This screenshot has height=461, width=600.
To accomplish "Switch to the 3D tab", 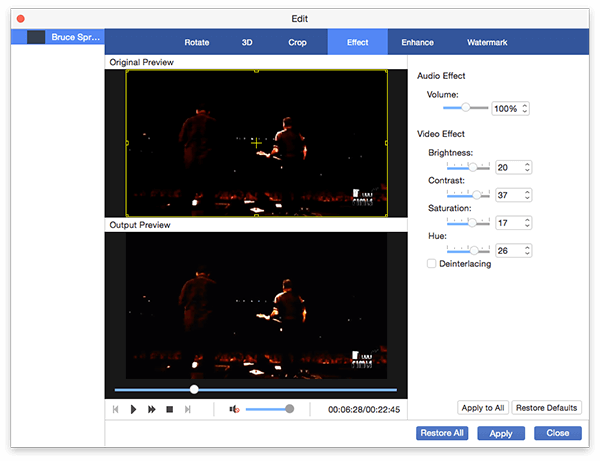I will (x=247, y=42).
